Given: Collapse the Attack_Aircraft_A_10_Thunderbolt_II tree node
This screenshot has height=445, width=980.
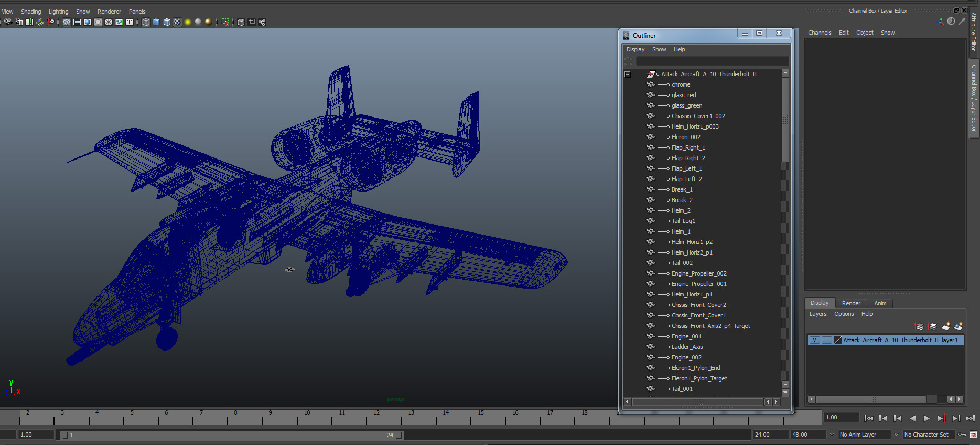Looking at the screenshot, I should 627,74.
